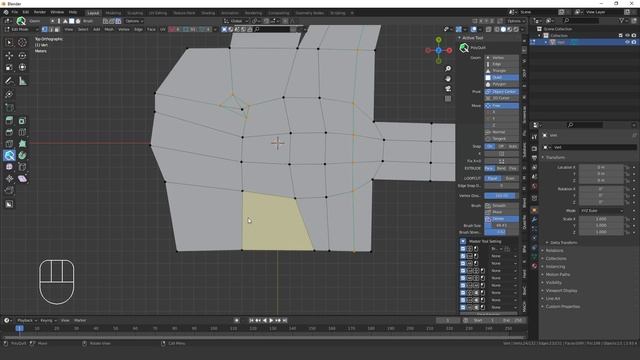Image resolution: width=640 pixels, height=360 pixels.
Task: Set Geom option to Triangle
Action: (502, 71)
